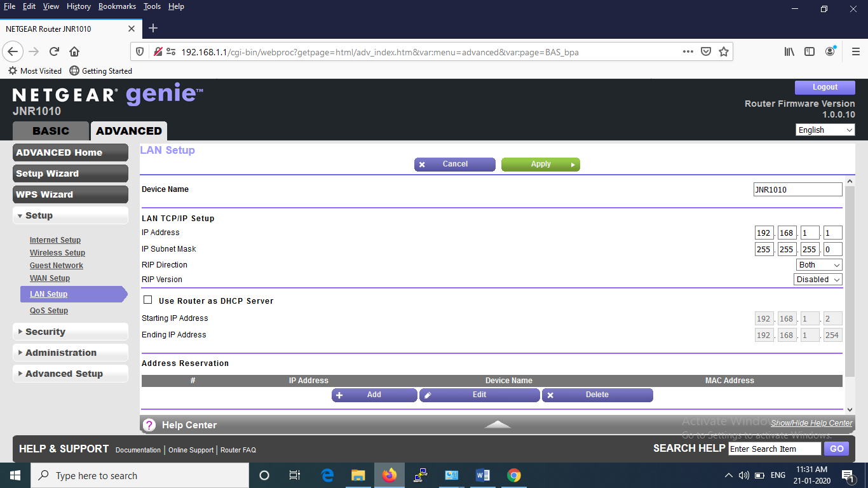The width and height of the screenshot is (868, 488).
Task: Click the Device Name input field
Action: click(798, 189)
